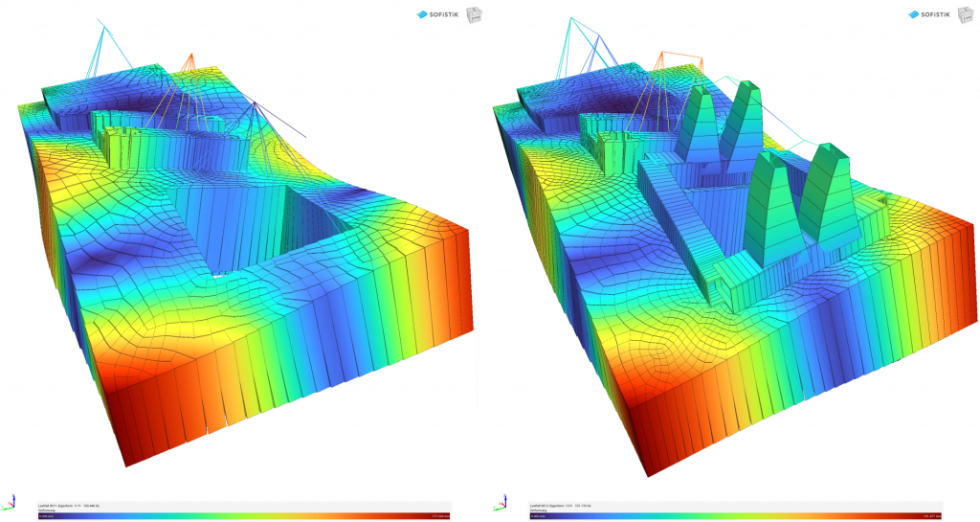Screen dimensions: 980x522
Task: Click the orange triangular peak in left model
Action: point(189,63)
